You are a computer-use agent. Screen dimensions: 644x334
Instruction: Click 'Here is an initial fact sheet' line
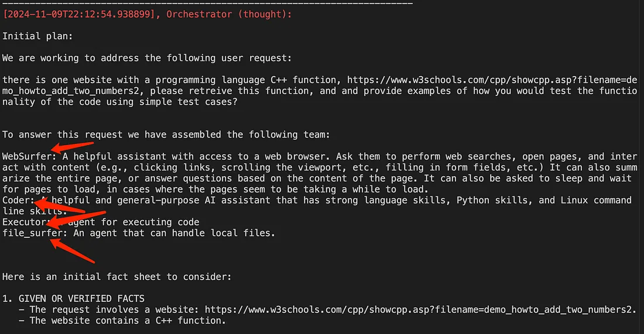point(117,277)
